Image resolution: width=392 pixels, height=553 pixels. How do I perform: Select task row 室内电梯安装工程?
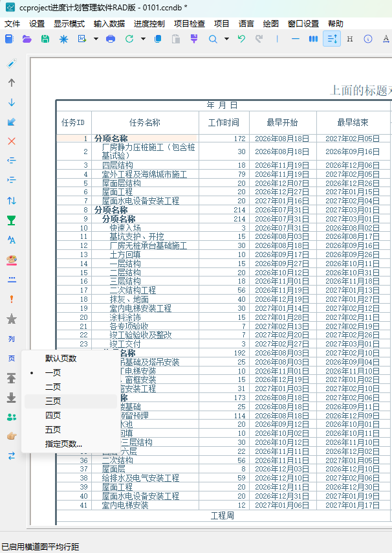(x=223, y=308)
